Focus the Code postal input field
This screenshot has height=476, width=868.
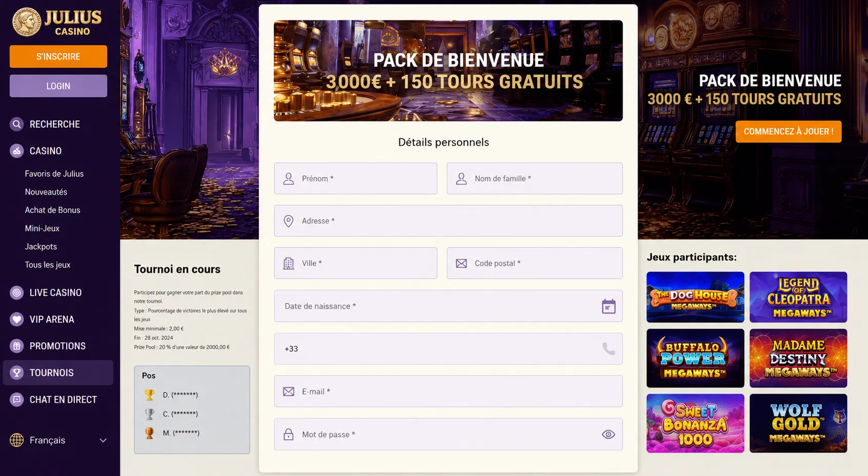pos(535,263)
